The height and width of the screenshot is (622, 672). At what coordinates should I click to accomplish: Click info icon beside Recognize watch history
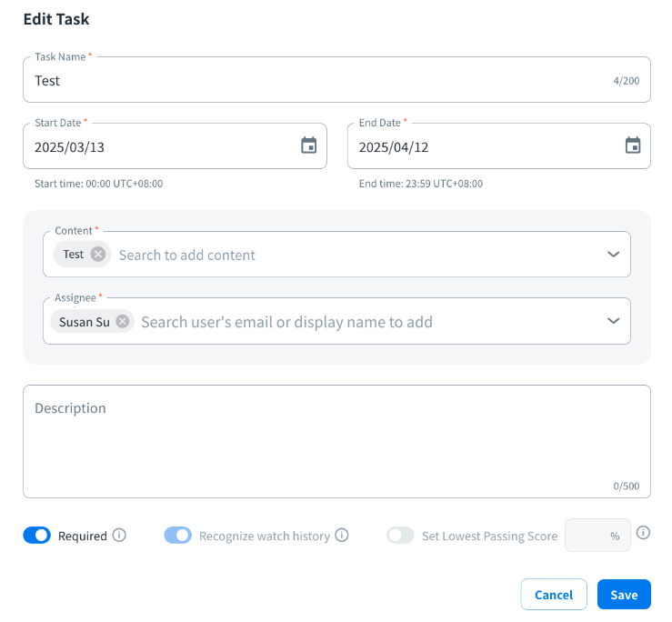click(342, 536)
